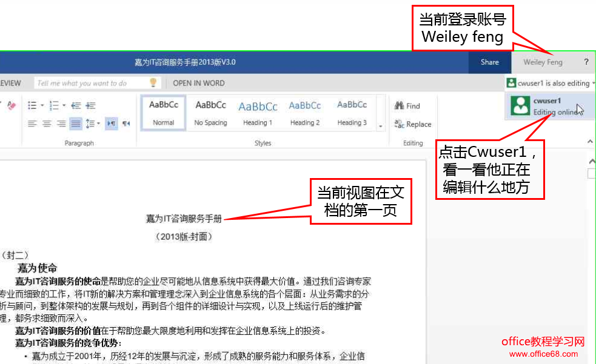This screenshot has width=596, height=364.
Task: Select cwuser1 in co-author list
Action: (x=551, y=106)
